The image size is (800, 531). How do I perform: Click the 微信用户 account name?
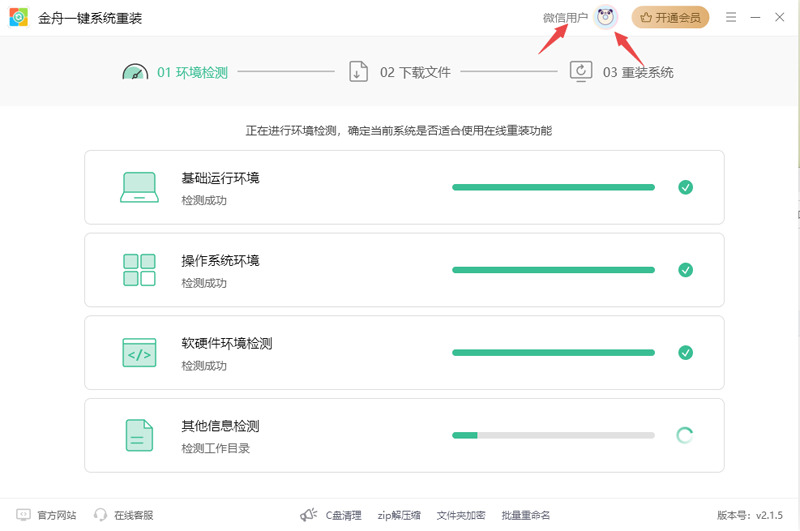tap(565, 18)
